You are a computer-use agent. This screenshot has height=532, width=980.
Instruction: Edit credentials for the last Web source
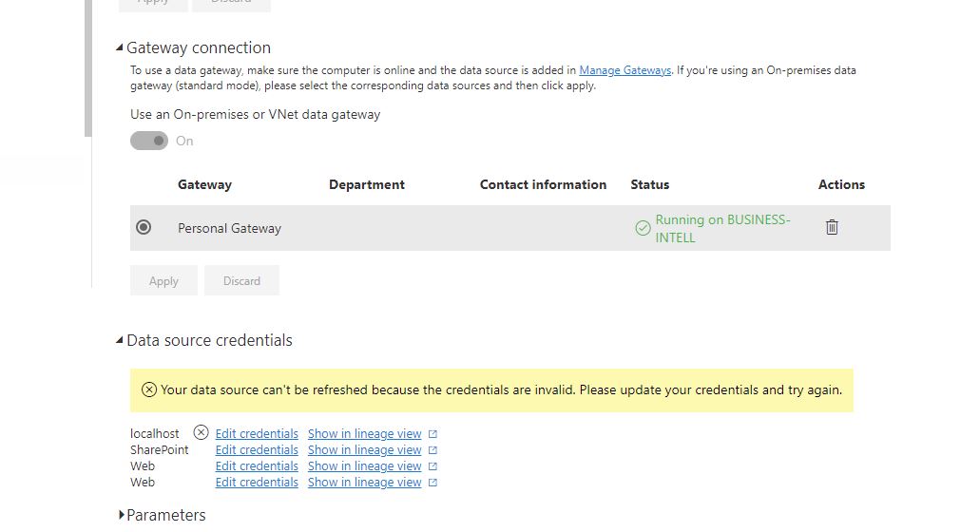pos(257,483)
